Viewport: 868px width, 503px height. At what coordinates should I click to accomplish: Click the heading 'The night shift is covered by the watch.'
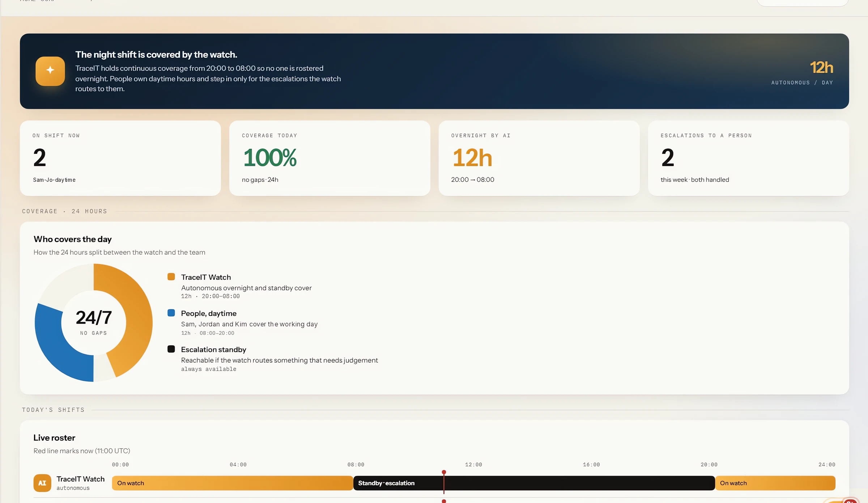(x=156, y=55)
